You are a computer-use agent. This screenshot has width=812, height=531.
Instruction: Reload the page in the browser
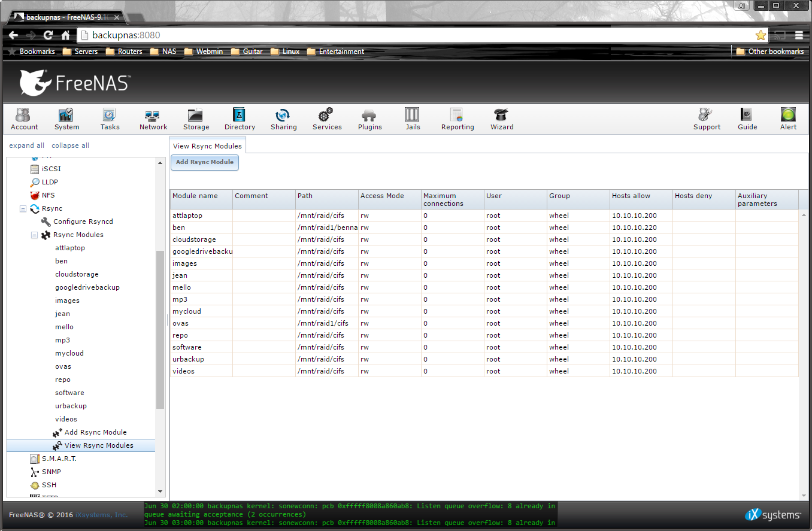pyautogui.click(x=48, y=35)
